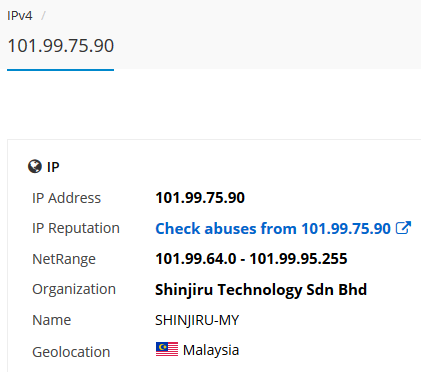Click the NetRange label

pos(64,259)
